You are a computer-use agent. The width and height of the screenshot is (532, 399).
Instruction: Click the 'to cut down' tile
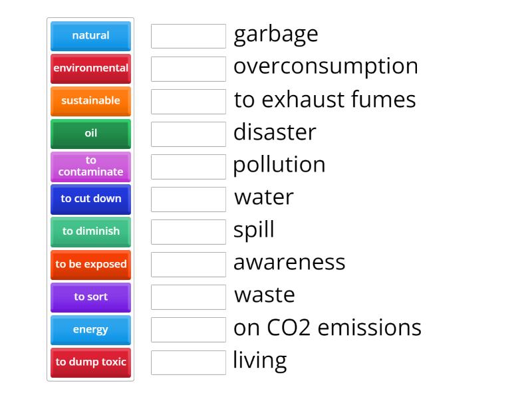(x=90, y=199)
